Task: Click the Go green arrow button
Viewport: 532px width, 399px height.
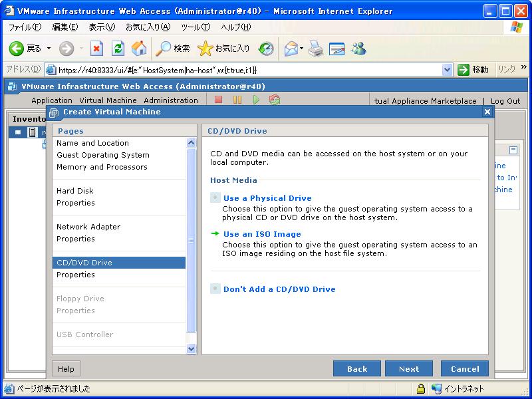Action: (463, 70)
